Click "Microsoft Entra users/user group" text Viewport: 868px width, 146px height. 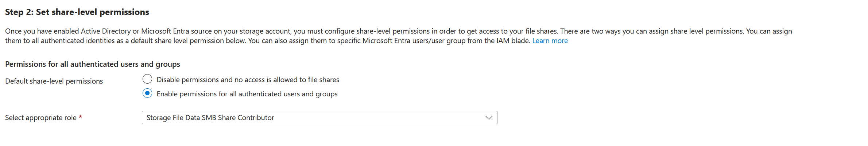point(414,41)
